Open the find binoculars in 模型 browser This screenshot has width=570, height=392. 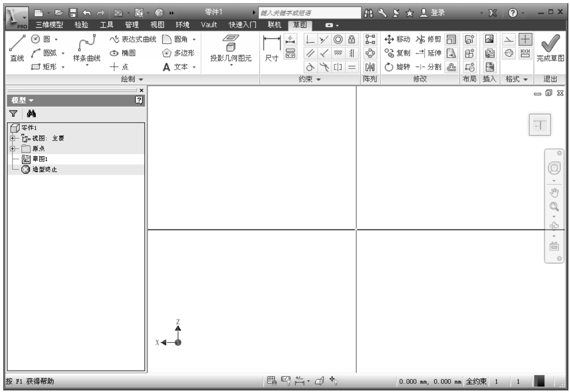point(31,114)
